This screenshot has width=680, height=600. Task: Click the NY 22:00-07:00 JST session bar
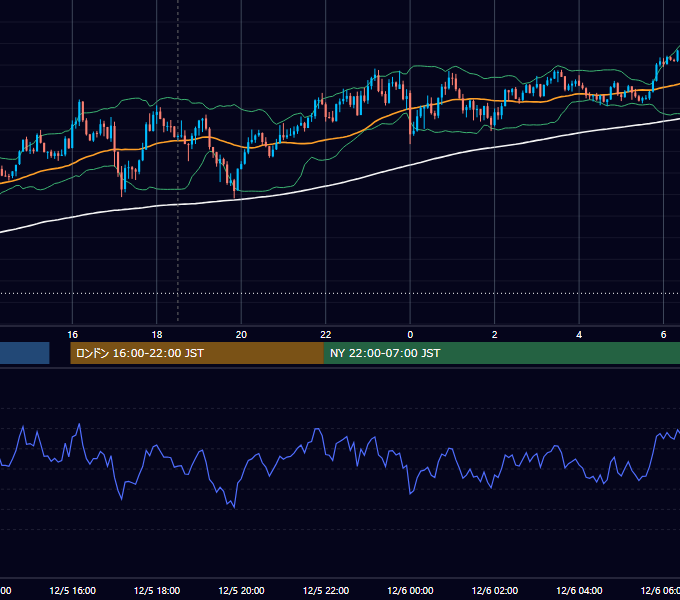point(502,353)
